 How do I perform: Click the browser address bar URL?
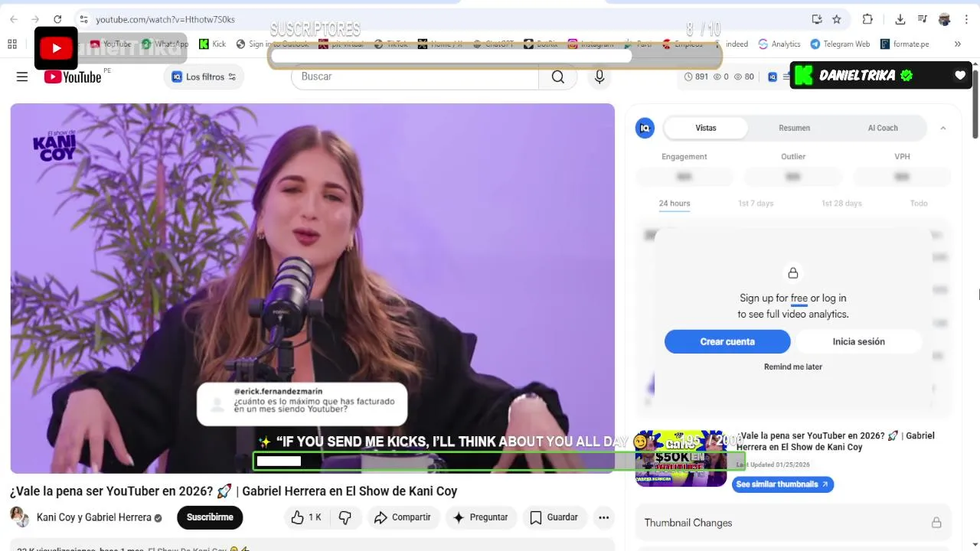(165, 19)
